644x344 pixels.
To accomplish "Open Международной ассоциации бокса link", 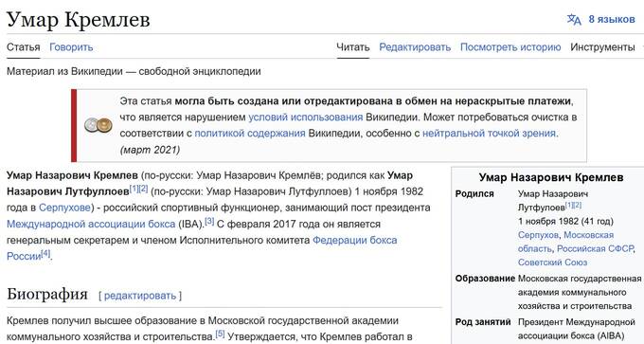I will (x=91, y=224).
